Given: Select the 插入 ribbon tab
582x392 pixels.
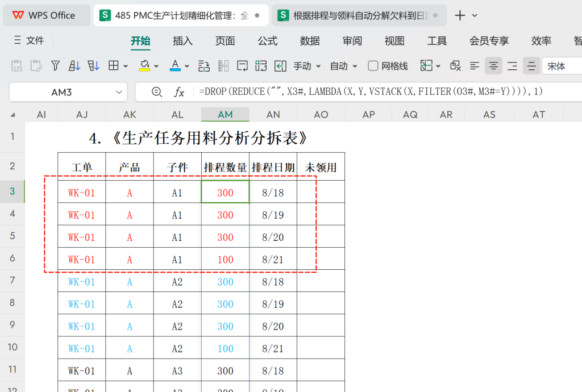Looking at the screenshot, I should click(x=182, y=41).
